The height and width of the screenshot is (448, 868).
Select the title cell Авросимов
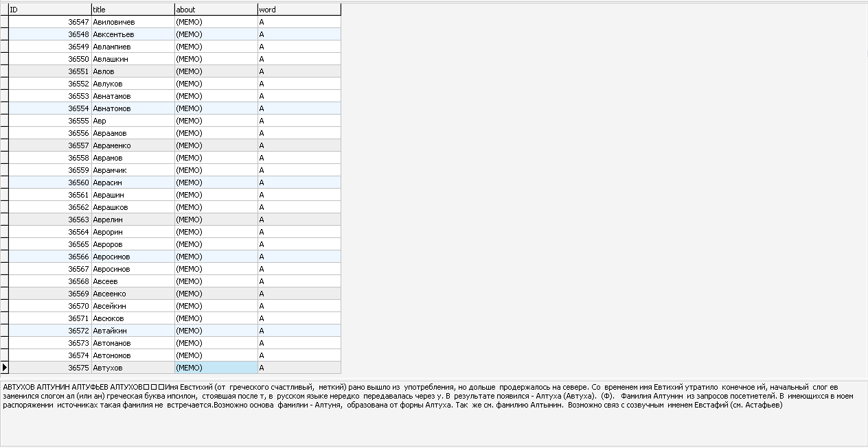(x=133, y=257)
